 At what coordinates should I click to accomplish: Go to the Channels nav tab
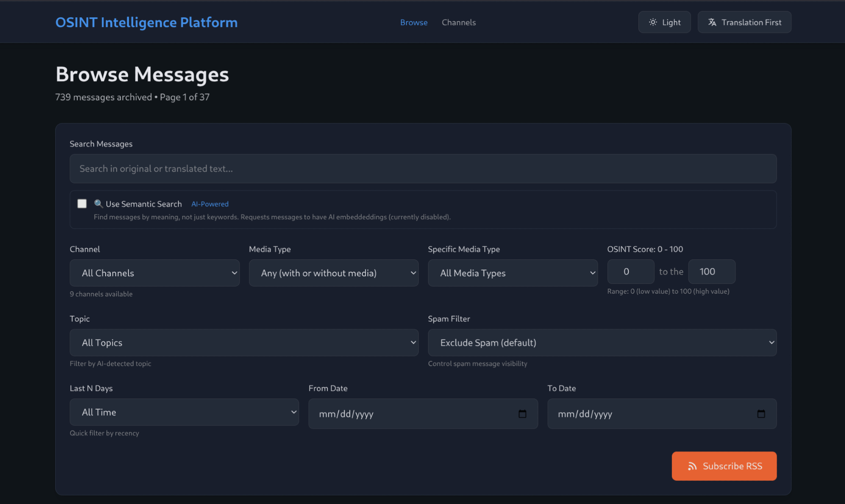click(458, 22)
